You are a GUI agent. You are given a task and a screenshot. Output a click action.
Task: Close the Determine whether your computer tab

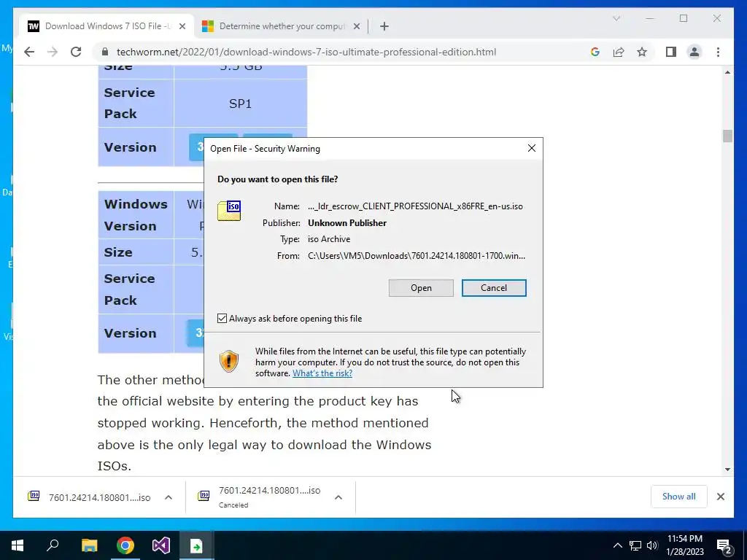point(356,27)
